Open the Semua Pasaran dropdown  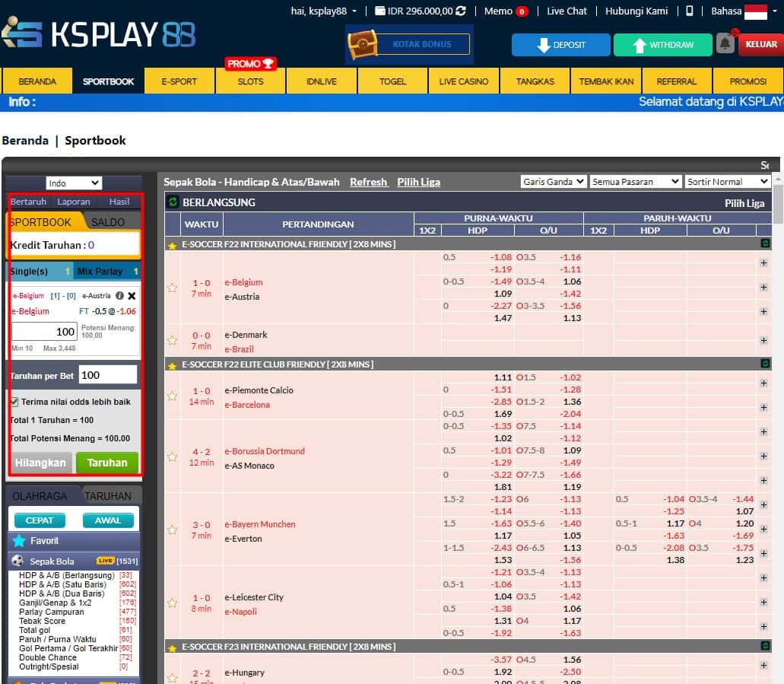635,181
